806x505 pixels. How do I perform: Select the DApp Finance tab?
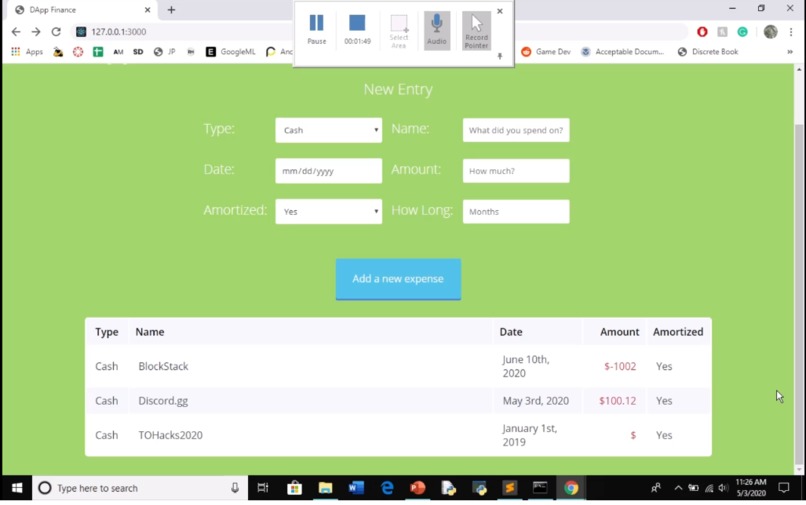(82, 10)
